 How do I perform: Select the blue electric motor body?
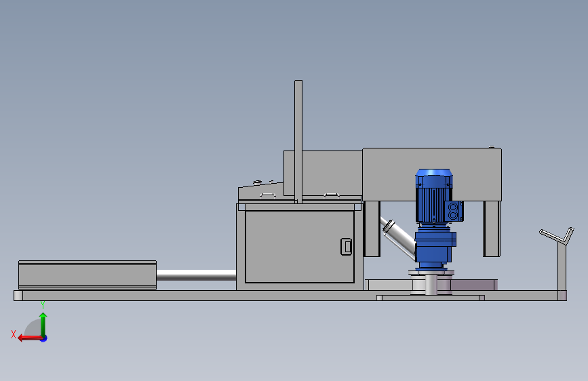pos(434,196)
